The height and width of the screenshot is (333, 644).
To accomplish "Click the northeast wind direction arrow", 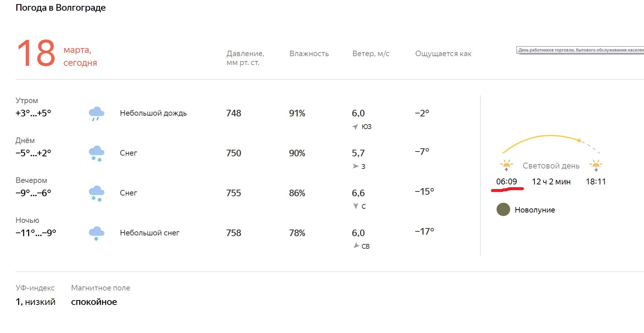I will point(356,245).
